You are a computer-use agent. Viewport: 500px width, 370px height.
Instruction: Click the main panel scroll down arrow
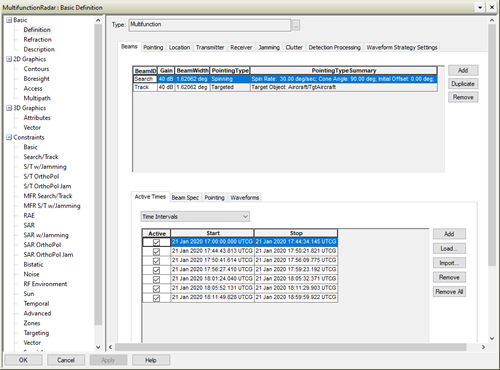pos(492,338)
